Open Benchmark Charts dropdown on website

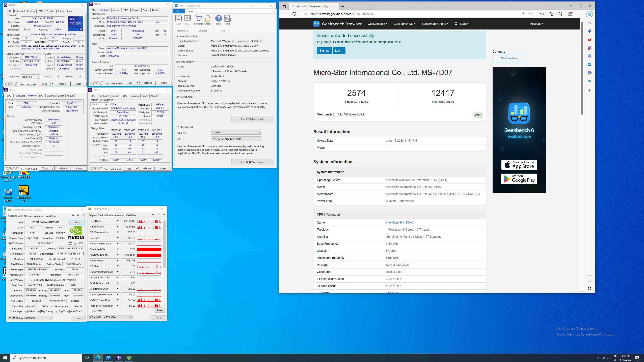(x=435, y=24)
